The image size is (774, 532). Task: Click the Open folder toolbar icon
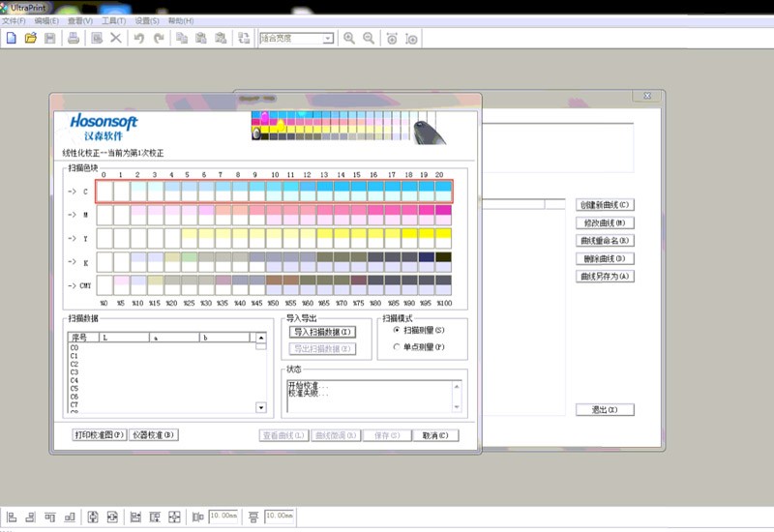coord(30,38)
